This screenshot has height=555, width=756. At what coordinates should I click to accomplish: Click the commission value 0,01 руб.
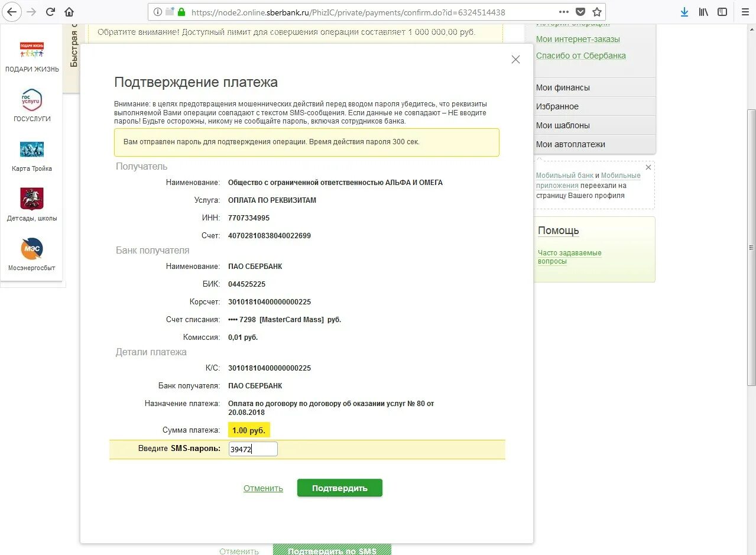pos(243,337)
